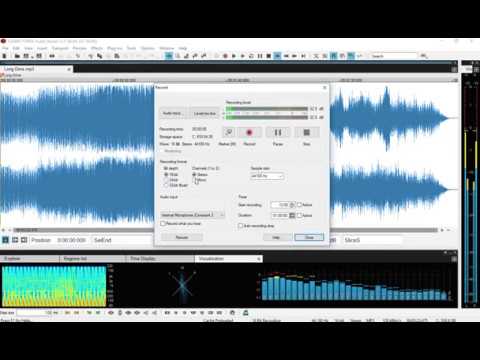Click the Loop playback icon in the main toolbar
Viewport: 480px width, 360px height.
(251, 56)
